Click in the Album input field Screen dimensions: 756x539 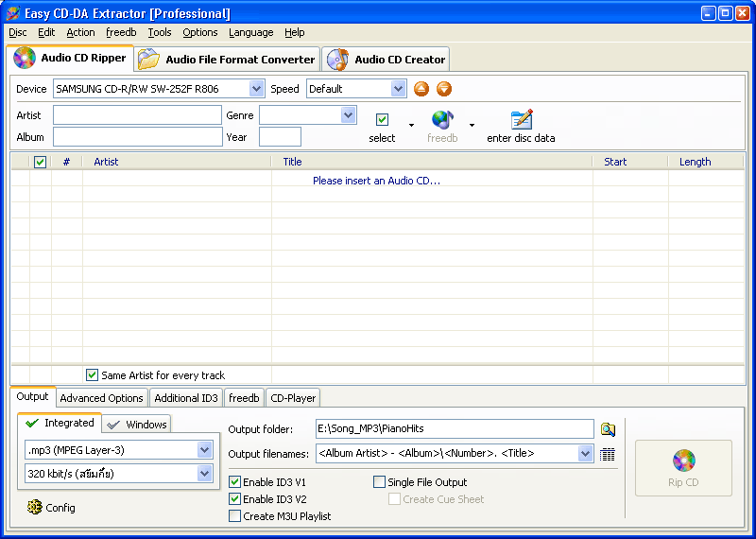click(137, 137)
